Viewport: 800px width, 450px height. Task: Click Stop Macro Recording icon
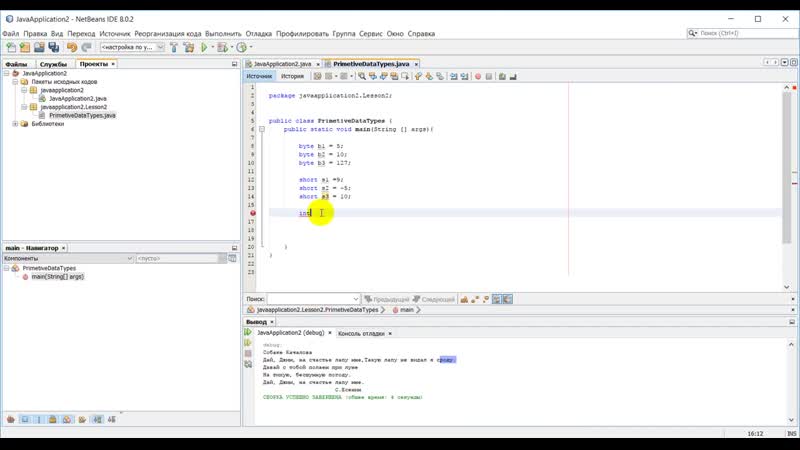(489, 77)
